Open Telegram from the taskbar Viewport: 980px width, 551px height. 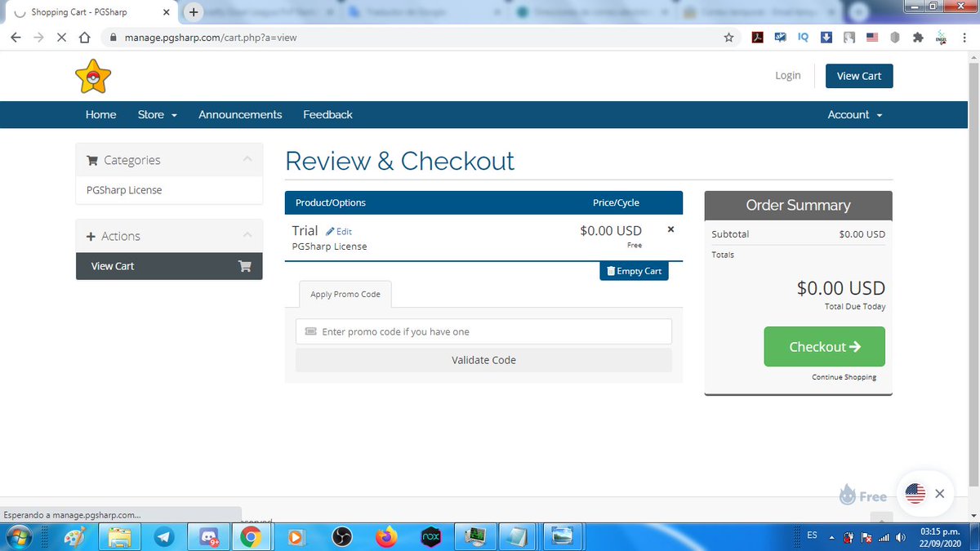click(163, 536)
